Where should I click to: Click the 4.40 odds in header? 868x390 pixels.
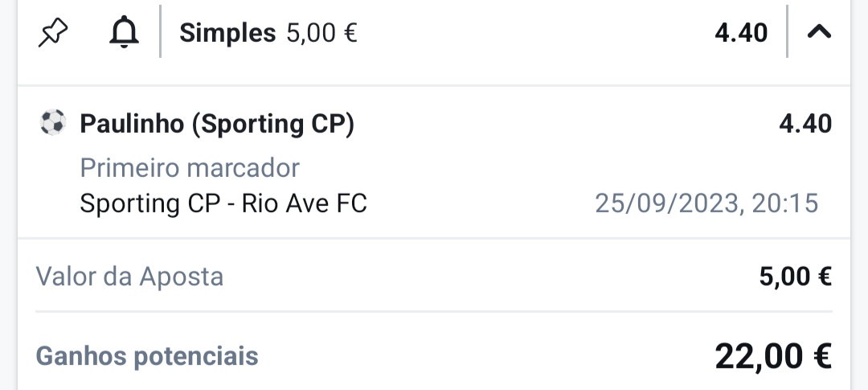point(741,33)
